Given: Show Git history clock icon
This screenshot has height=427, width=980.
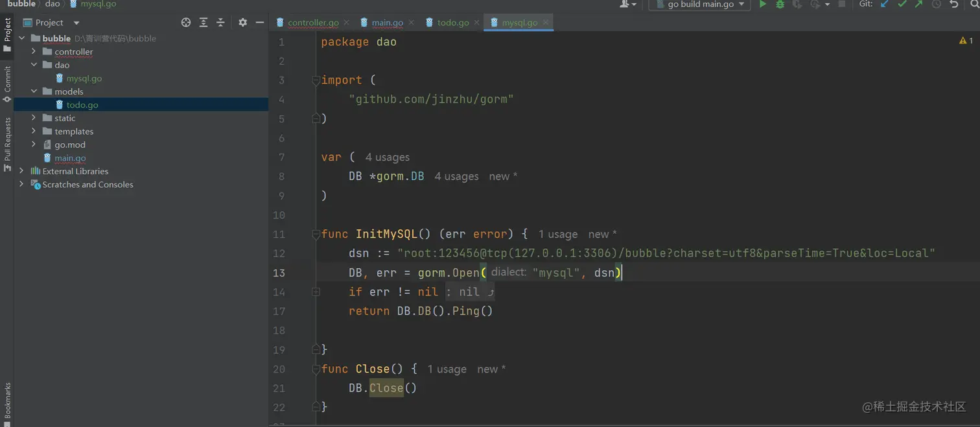Looking at the screenshot, I should point(937,4).
